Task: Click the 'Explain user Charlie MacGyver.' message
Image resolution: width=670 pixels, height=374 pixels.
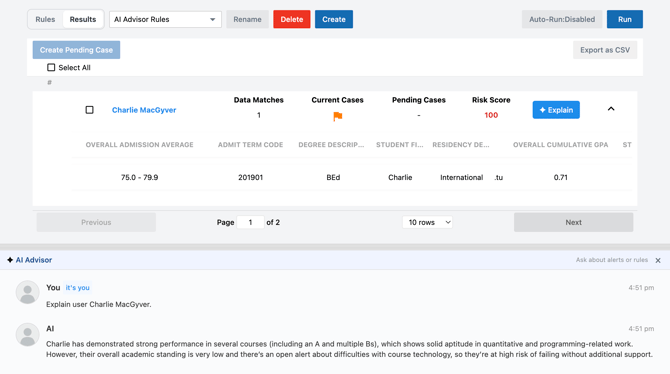Action: [99, 304]
